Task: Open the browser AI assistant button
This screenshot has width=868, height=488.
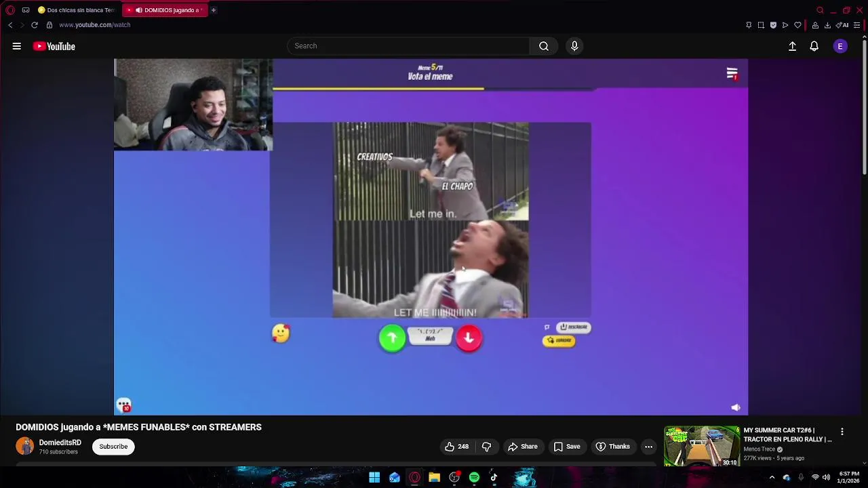Action: (843, 25)
